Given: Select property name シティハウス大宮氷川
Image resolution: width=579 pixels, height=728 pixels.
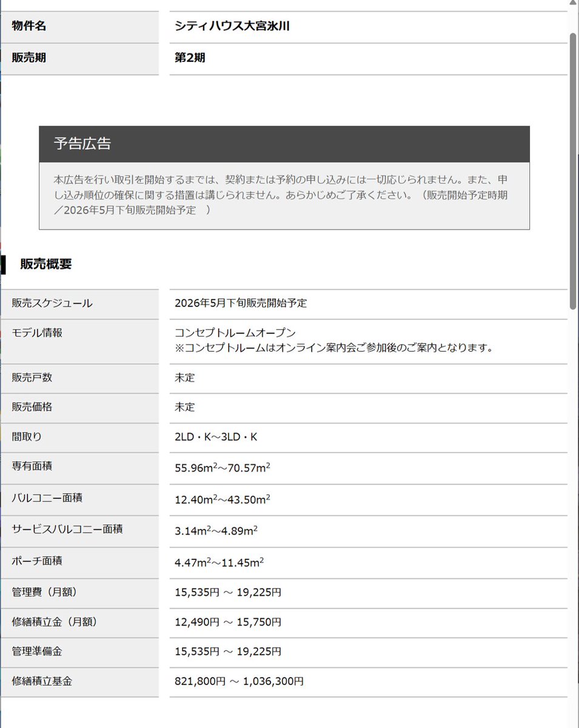Looking at the screenshot, I should click(x=233, y=27).
